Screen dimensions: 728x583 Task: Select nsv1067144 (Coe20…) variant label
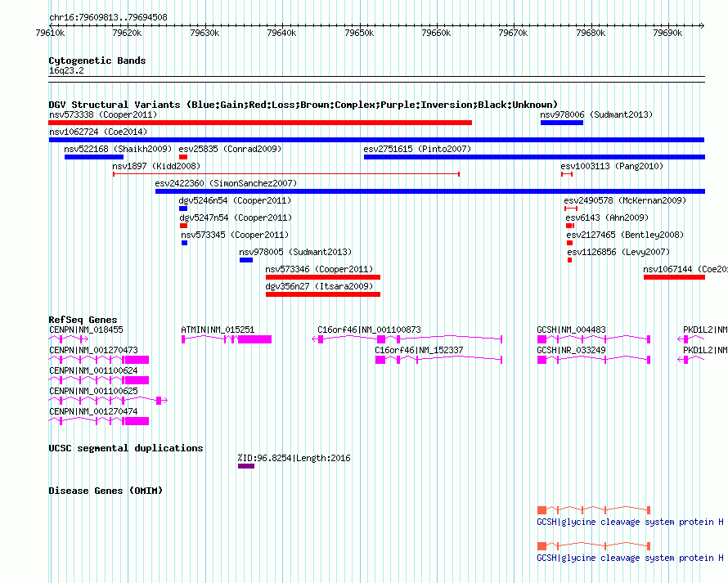[685, 269]
